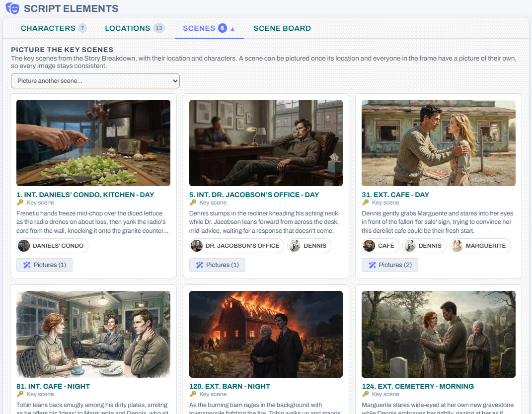Open the Locations tab
The width and height of the screenshot is (532, 414).
pyautogui.click(x=135, y=28)
